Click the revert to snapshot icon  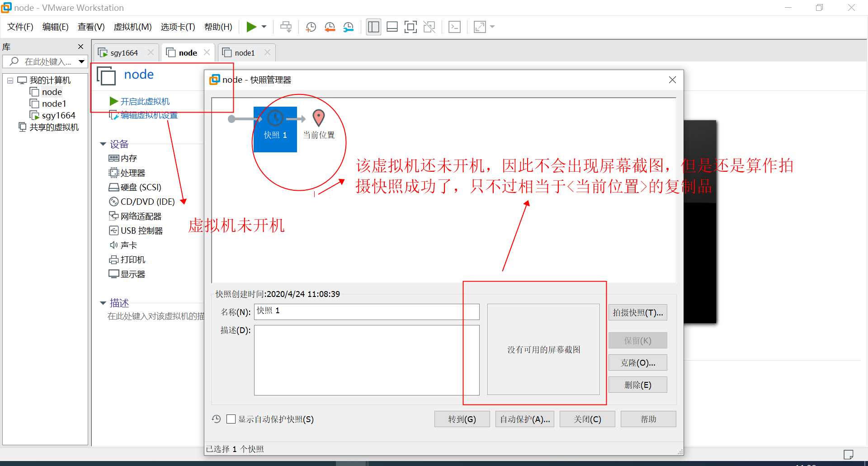click(330, 27)
